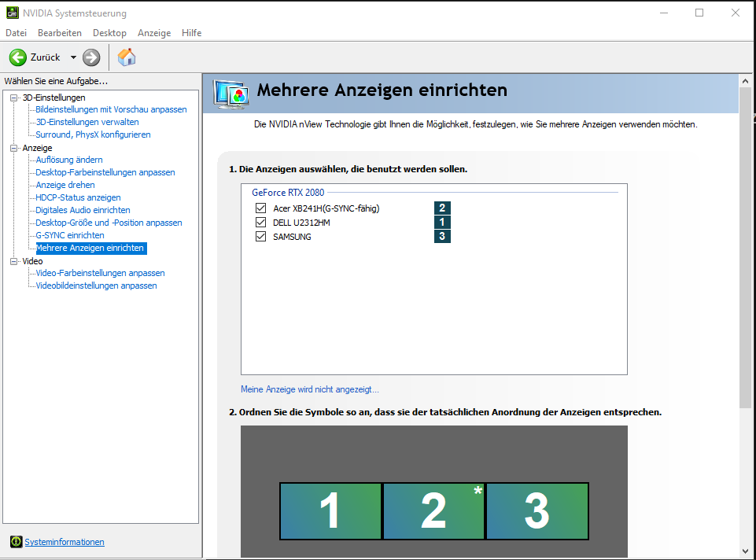
Task: Click the scrollbar down arrow
Action: coord(745,551)
